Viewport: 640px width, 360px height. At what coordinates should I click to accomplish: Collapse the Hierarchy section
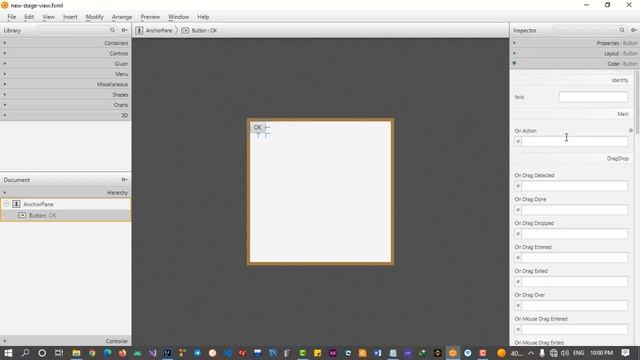click(66, 192)
